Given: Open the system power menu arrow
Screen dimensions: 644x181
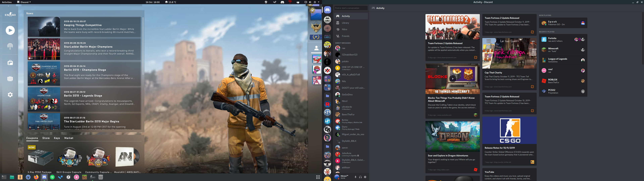Looking at the screenshot, I should click(318, 2).
